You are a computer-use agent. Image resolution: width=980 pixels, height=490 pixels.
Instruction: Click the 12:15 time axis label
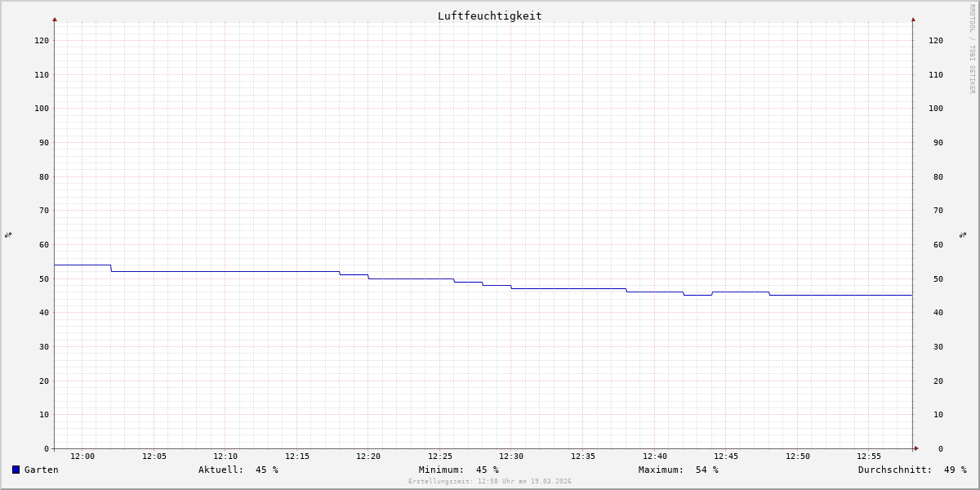(x=297, y=457)
